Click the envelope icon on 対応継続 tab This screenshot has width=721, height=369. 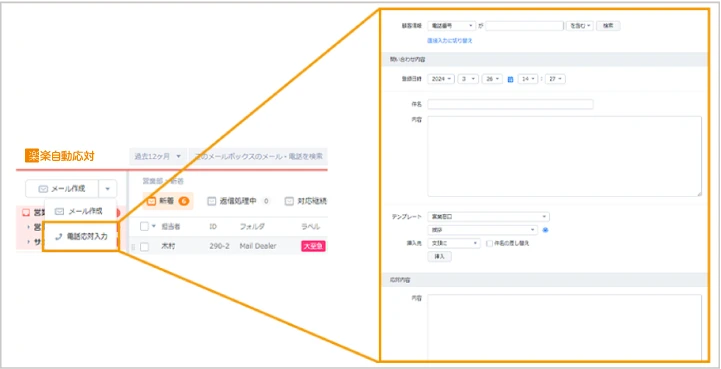289,201
